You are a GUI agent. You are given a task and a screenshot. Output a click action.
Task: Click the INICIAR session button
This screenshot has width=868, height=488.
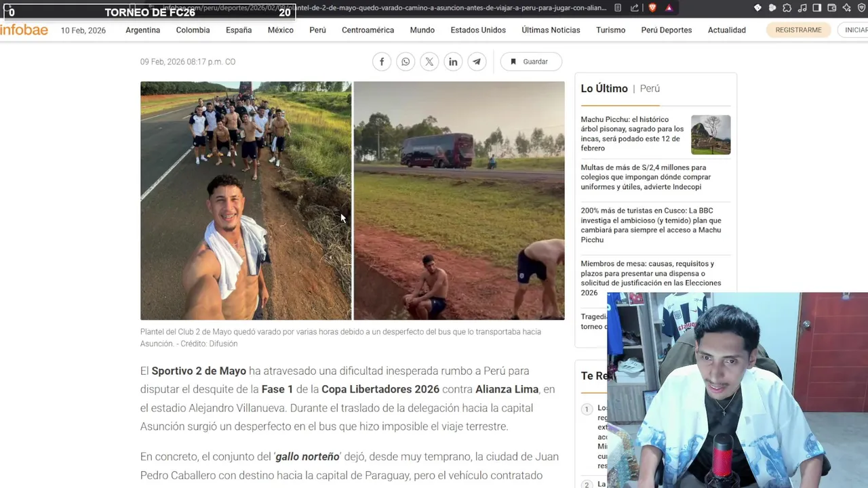point(853,30)
